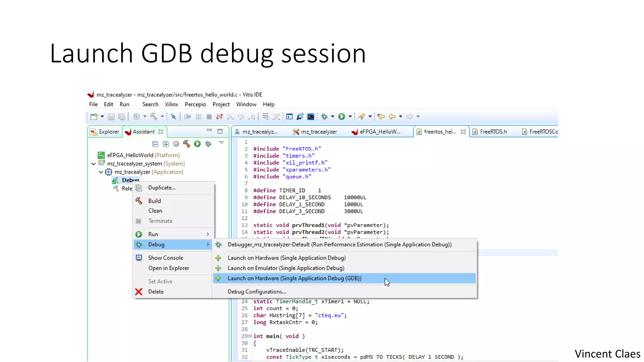The height and width of the screenshot is (362, 644).
Task: Collapse the main function fold marker on line 29
Action: click(x=250, y=336)
